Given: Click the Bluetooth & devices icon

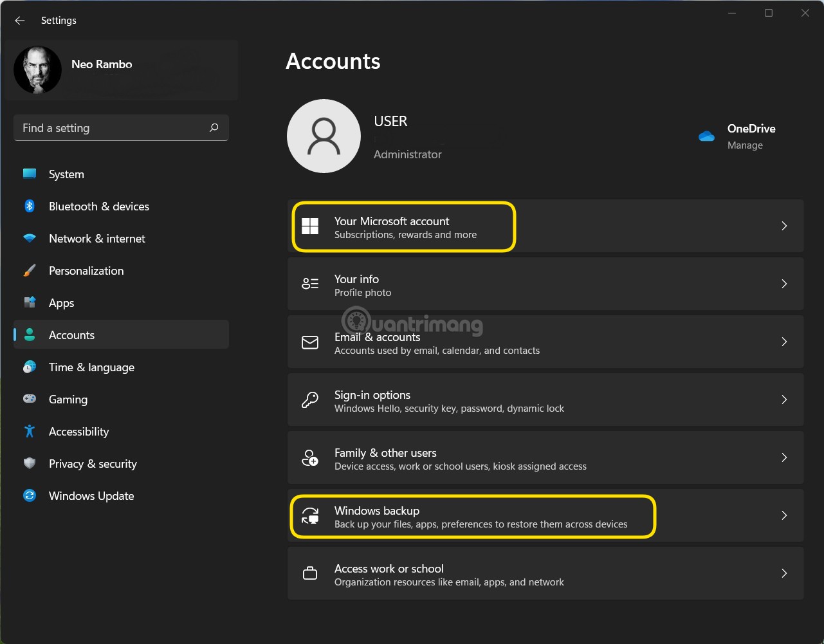Looking at the screenshot, I should click(30, 206).
